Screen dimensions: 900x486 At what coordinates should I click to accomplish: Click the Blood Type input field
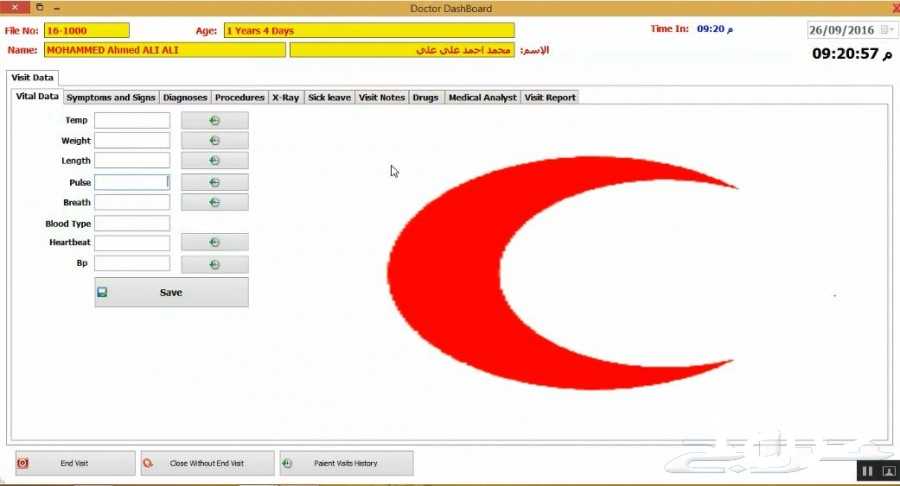coord(132,223)
